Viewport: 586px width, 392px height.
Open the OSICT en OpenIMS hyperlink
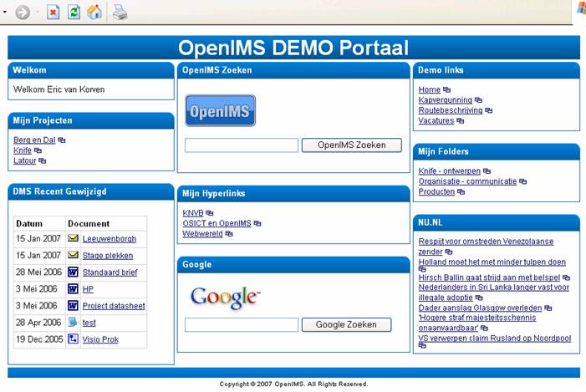point(217,223)
